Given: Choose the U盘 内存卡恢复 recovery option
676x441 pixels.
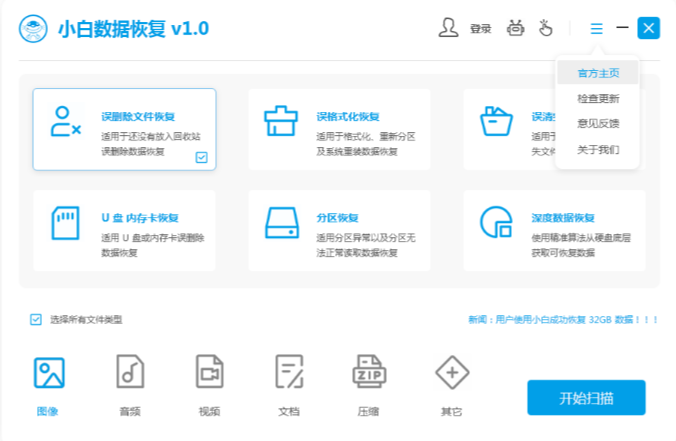Looking at the screenshot, I should [125, 230].
